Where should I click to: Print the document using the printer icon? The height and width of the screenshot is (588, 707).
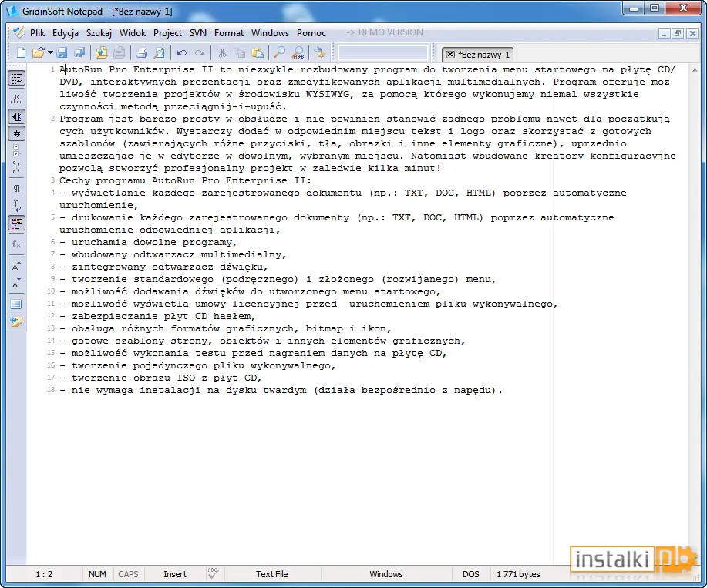(x=142, y=52)
